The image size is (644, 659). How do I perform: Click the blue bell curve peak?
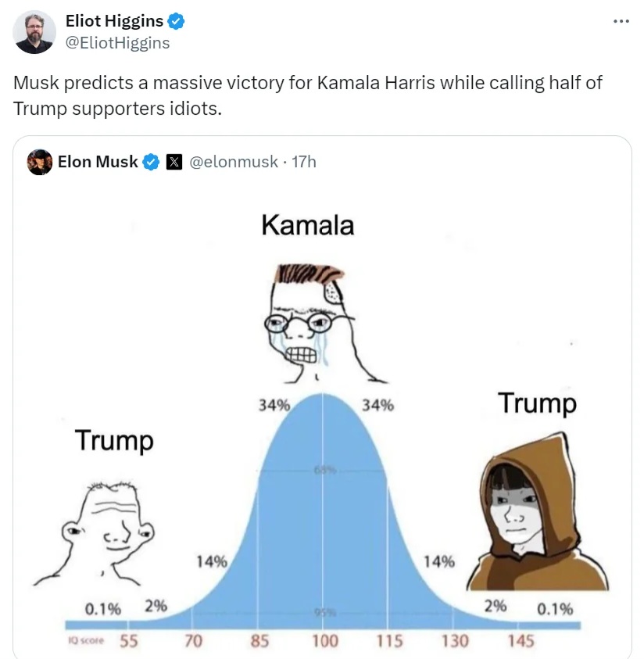322,403
